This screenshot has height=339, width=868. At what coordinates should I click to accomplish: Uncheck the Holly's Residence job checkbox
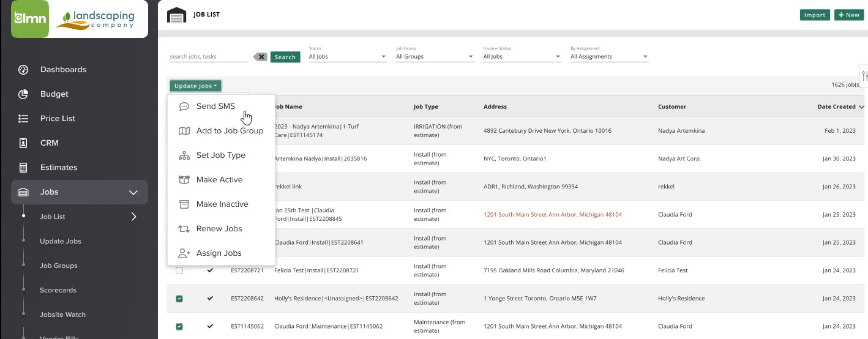(179, 299)
